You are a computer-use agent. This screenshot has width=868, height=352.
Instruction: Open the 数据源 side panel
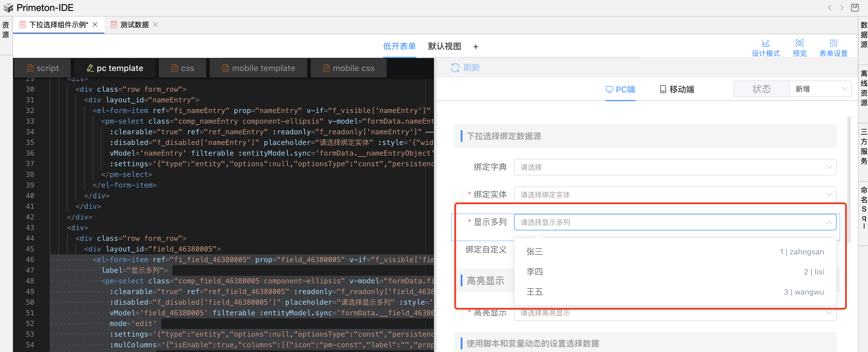(863, 35)
